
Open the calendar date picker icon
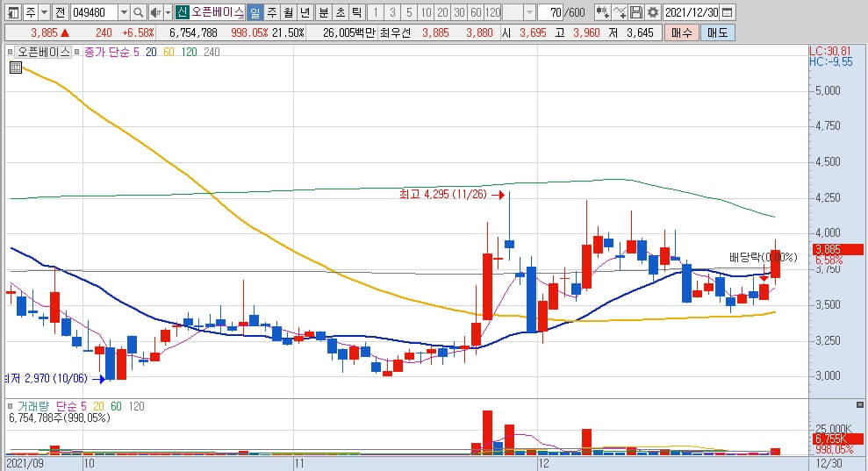[x=728, y=12]
